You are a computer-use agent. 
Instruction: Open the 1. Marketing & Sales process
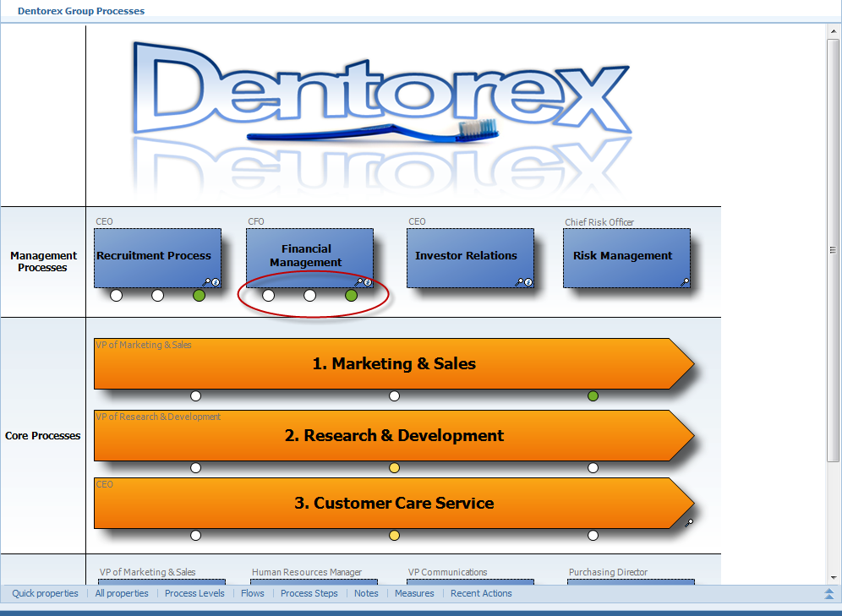(394, 364)
